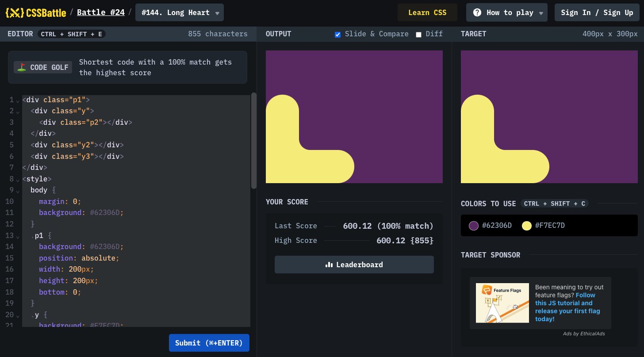The image size is (644, 357).
Task: Enable the Diff checkbox
Action: pos(418,34)
